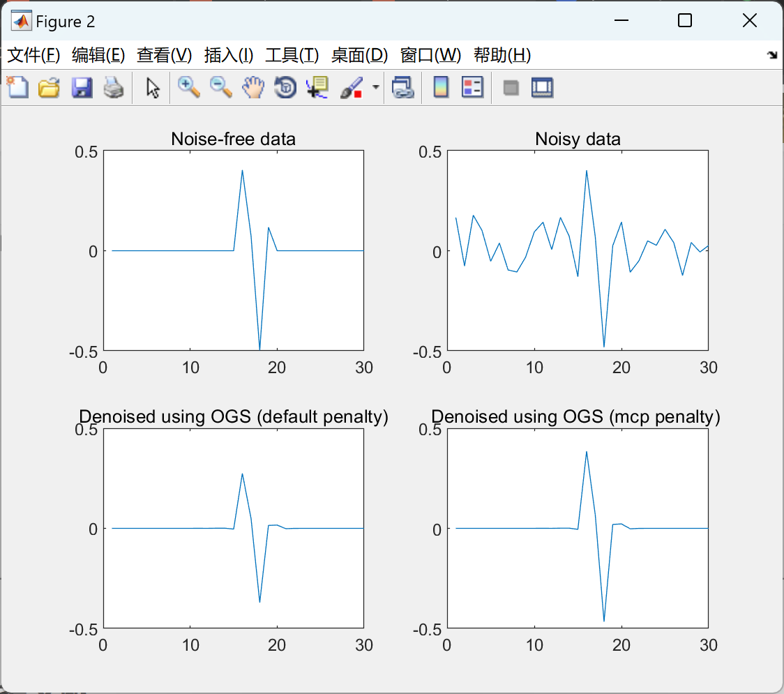This screenshot has width=784, height=694.
Task: Insert a colorbar from toolbar
Action: click(441, 87)
